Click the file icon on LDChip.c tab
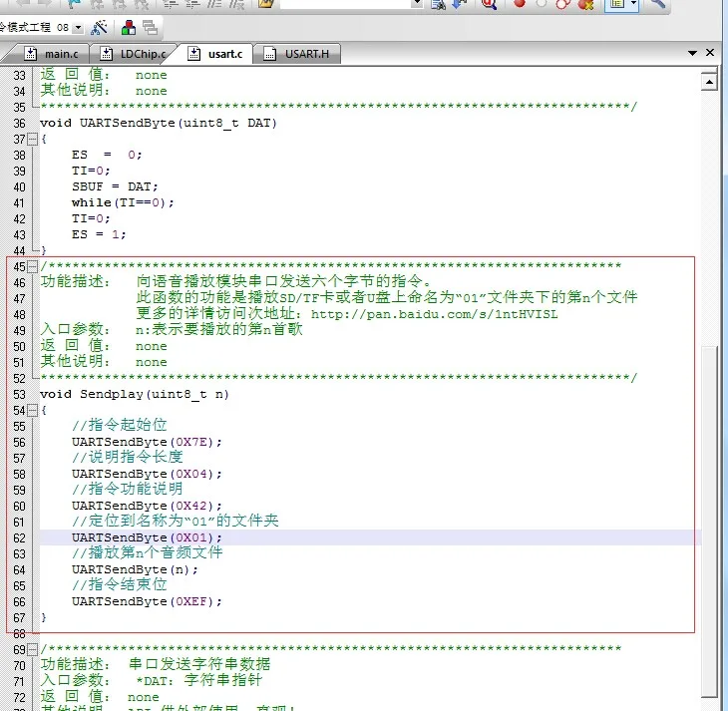 click(107, 54)
